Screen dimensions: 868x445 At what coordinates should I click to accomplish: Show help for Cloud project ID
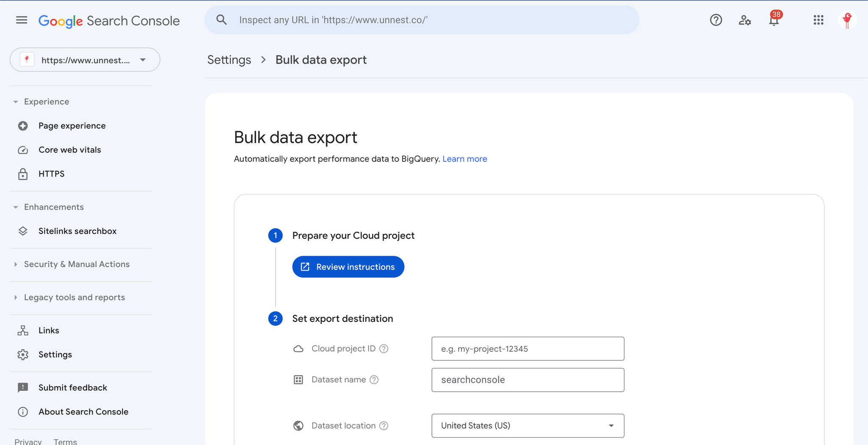point(384,348)
